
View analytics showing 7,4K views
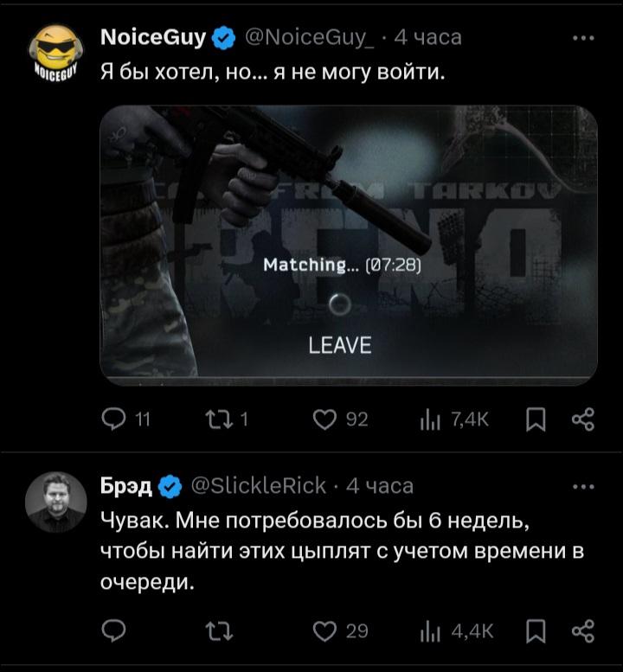[x=454, y=419]
